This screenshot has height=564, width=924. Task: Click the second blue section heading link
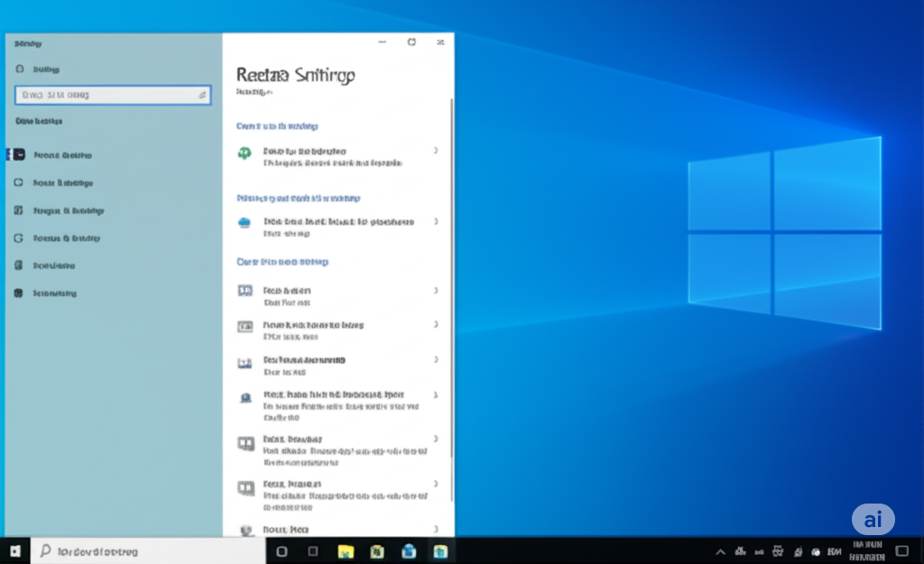tap(298, 199)
